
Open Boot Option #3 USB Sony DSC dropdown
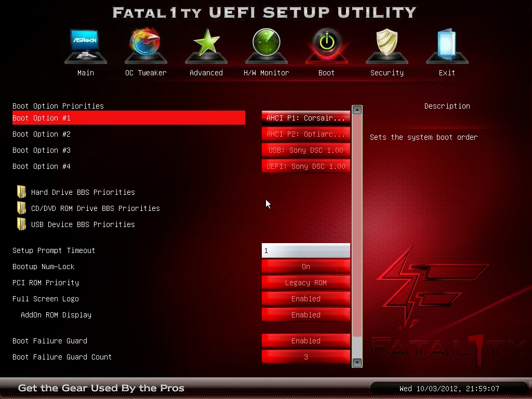(305, 150)
